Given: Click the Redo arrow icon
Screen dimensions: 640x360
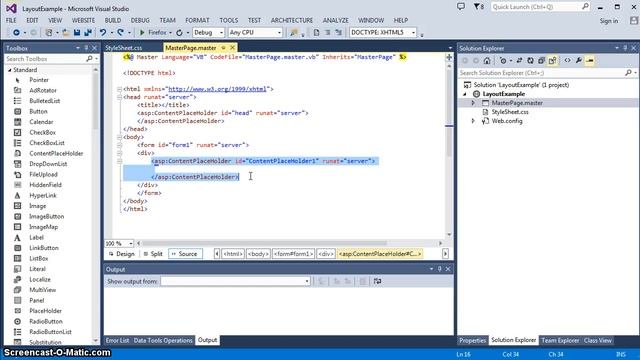Looking at the screenshot, I should [120, 32].
